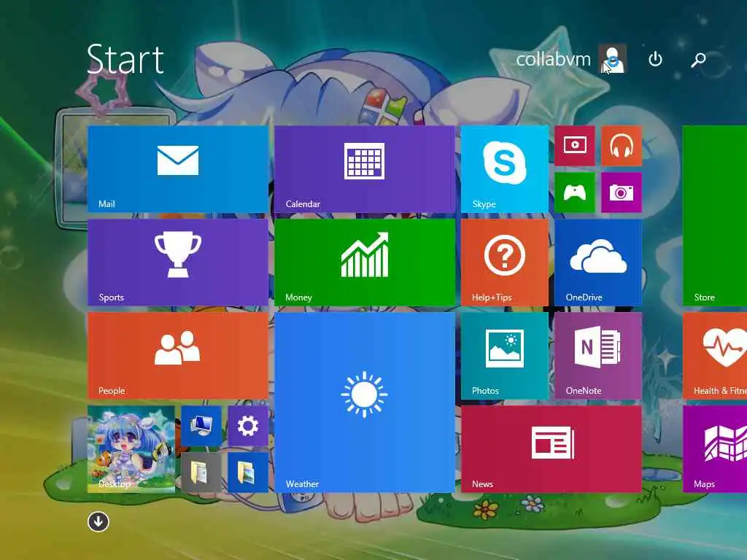Open the PC settings gear tile
Screen dimensions: 747x560
[x=248, y=426]
